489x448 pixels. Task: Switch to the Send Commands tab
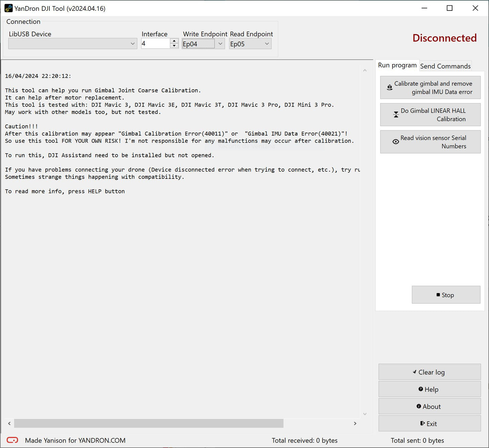click(445, 66)
